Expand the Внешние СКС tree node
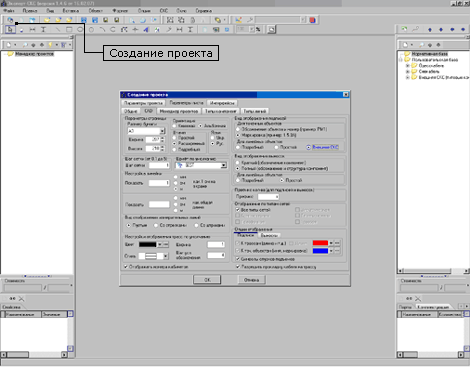 407,77
